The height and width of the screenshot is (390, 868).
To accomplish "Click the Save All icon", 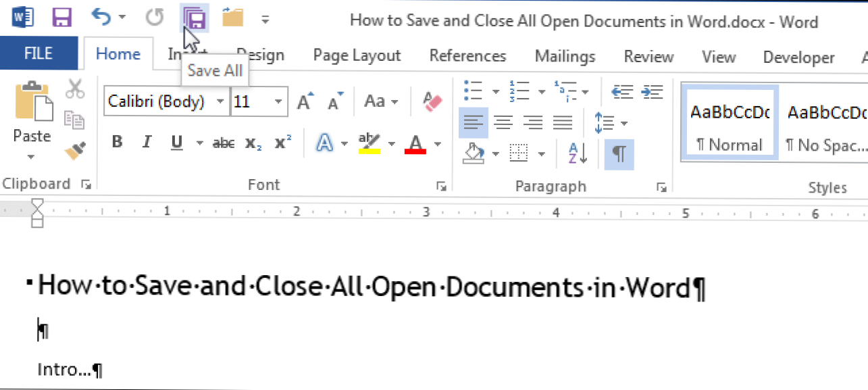I will pos(195,18).
